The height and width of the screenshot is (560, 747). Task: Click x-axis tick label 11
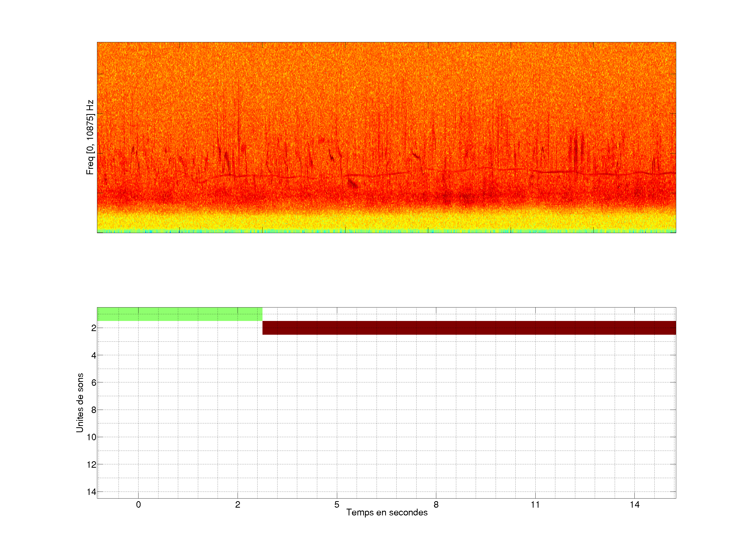pyautogui.click(x=535, y=505)
